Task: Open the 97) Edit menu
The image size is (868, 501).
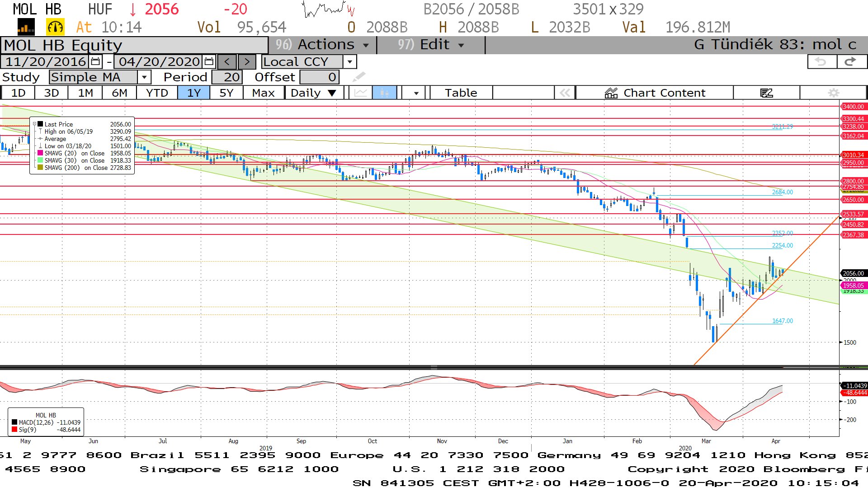Action: [430, 45]
